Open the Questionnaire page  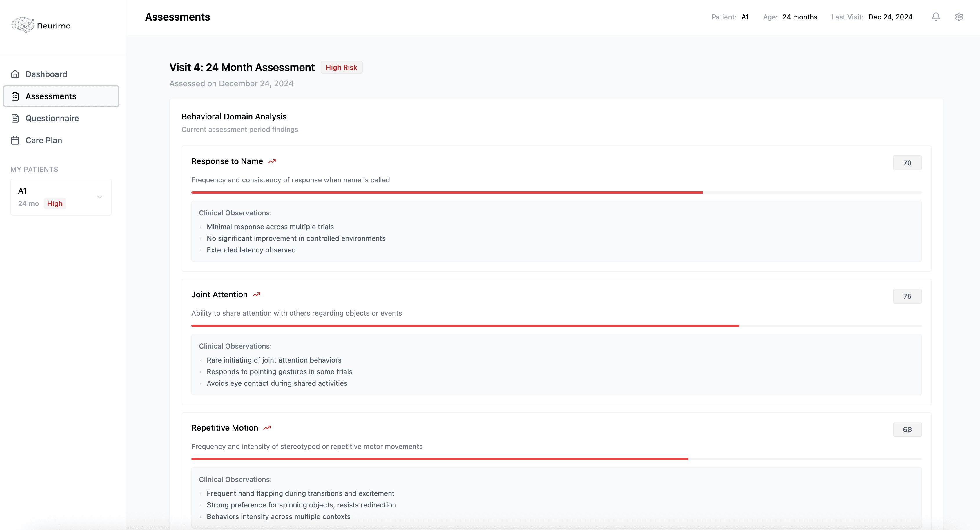[x=52, y=118]
